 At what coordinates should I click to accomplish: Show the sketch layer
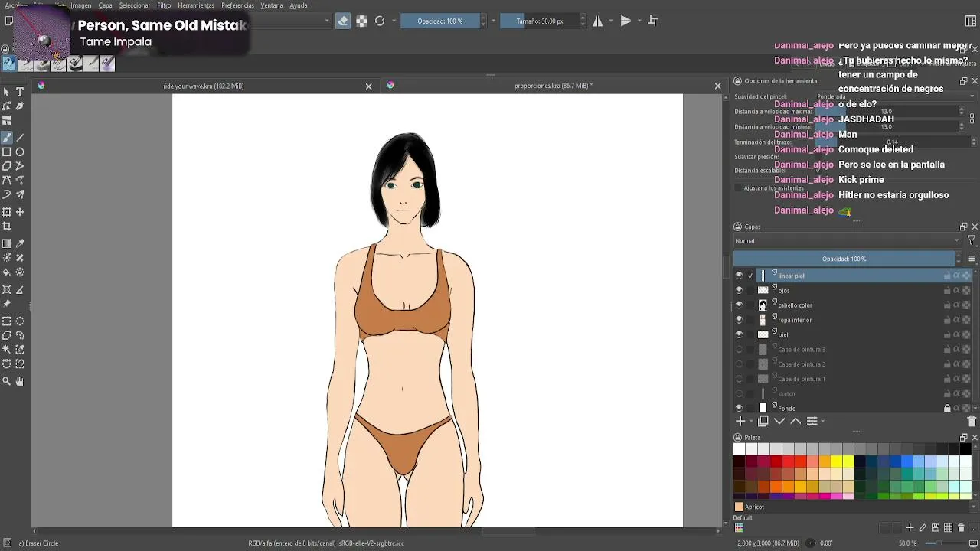click(739, 393)
